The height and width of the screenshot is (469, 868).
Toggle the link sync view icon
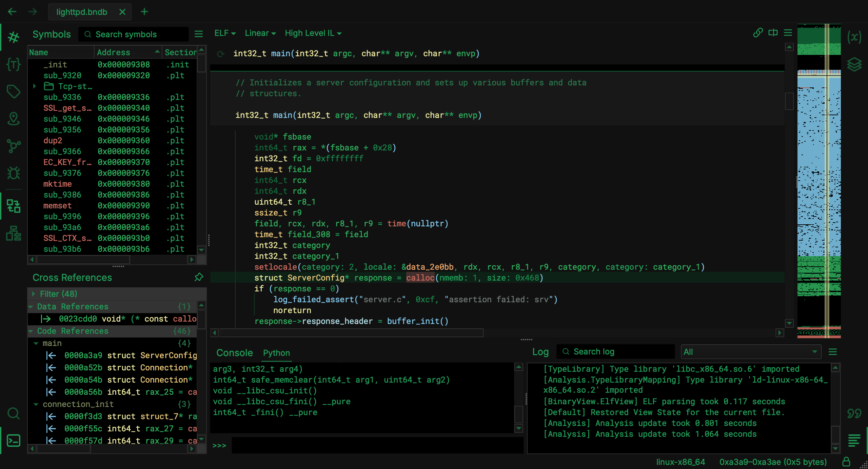point(758,33)
